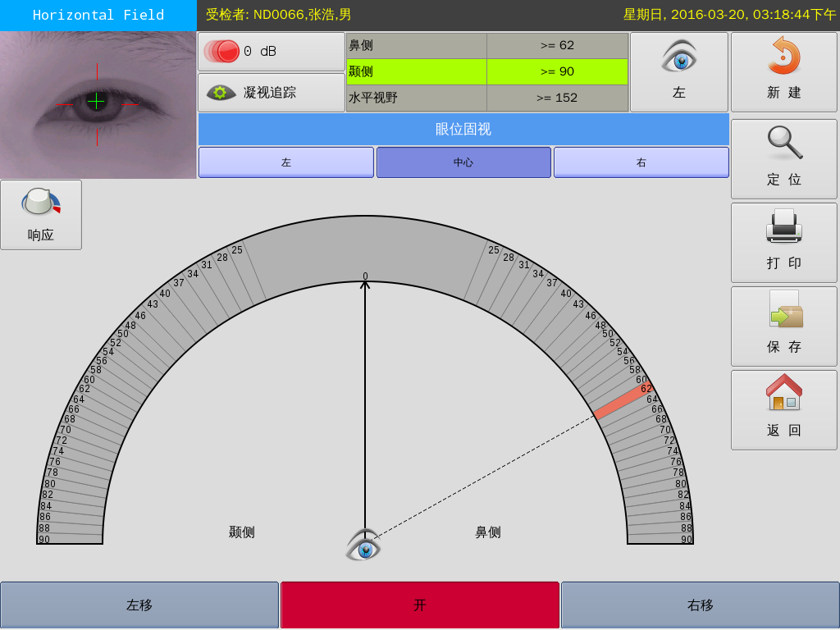Screen dimensions: 840x630
Task: Select the 鼻侧 result row
Action: coord(486,45)
